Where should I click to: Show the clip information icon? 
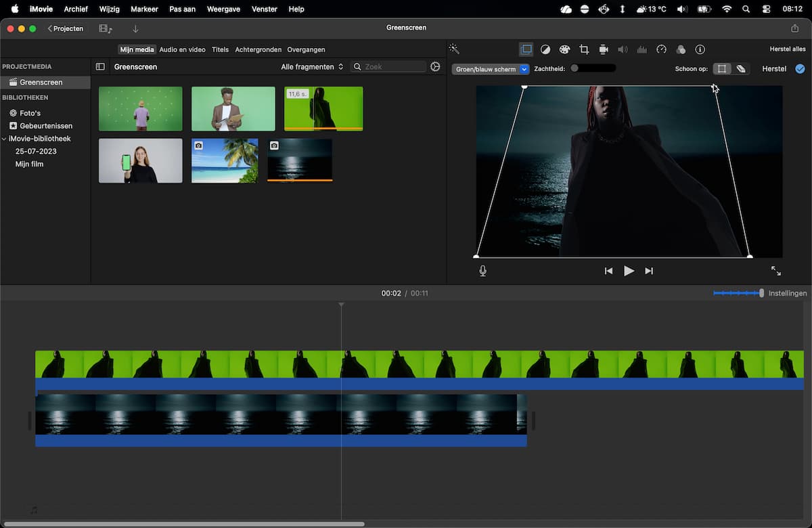click(700, 49)
